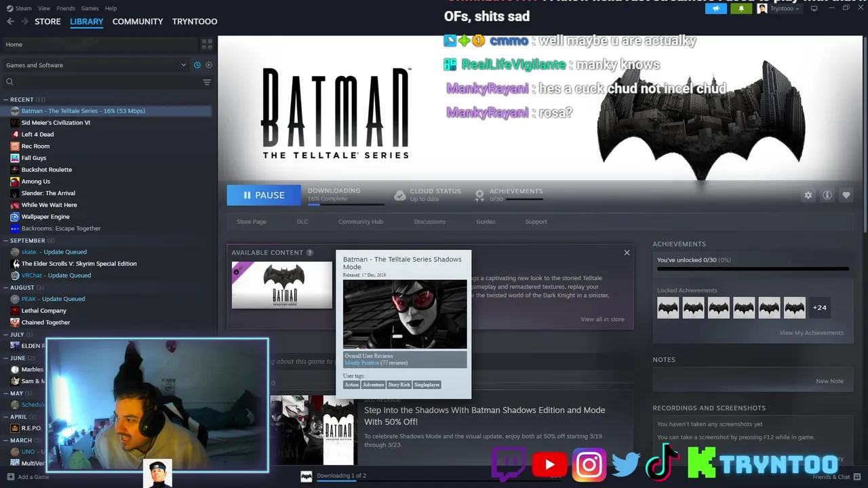Pause the Batman download
The image size is (868, 488).
point(264,195)
